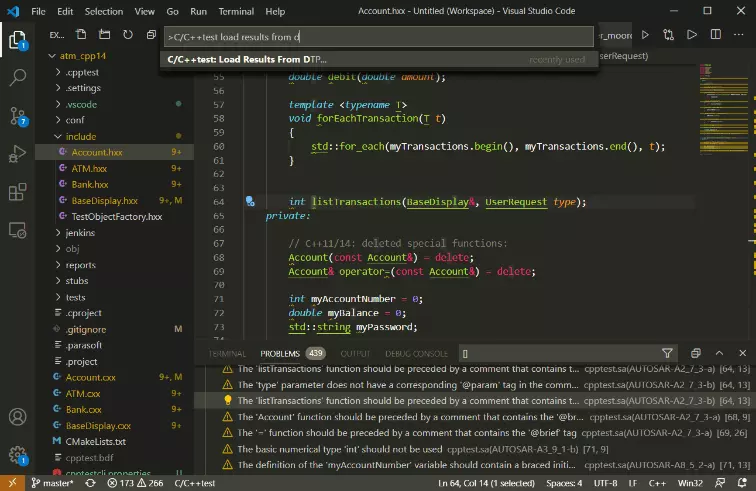Screen dimensions: 756x491
Task: Open Source Control view with 7 badge
Action: pyautogui.click(x=17, y=116)
